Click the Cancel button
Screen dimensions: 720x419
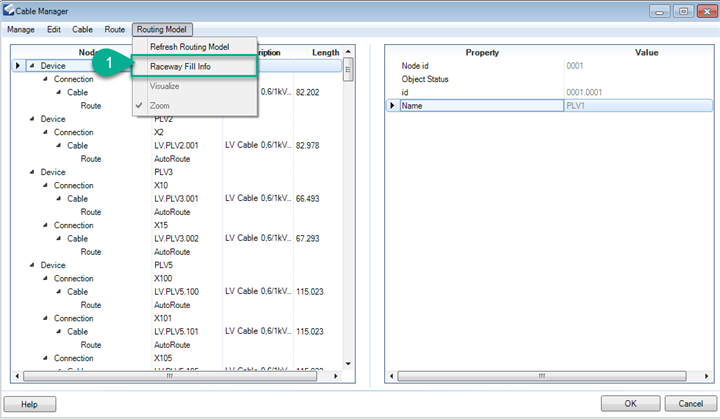pyautogui.click(x=690, y=403)
